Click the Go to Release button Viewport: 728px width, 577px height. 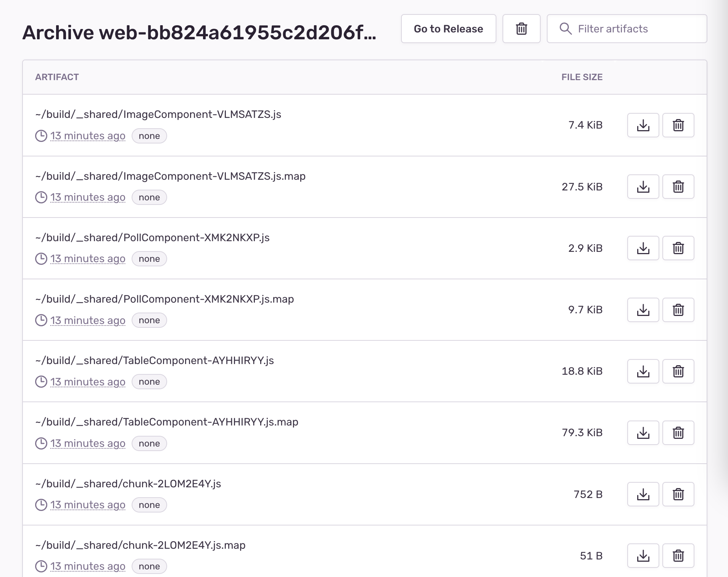coord(448,29)
